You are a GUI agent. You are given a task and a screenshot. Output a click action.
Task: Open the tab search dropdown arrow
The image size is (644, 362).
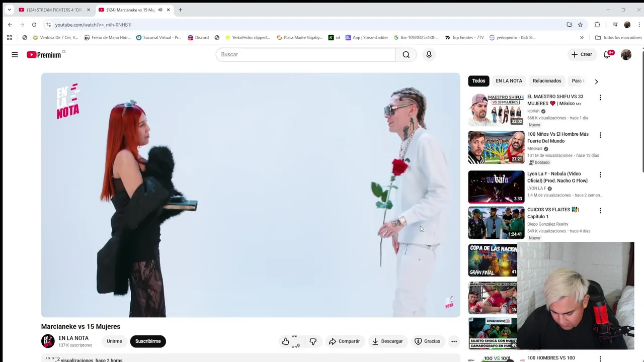pyautogui.click(x=9, y=10)
